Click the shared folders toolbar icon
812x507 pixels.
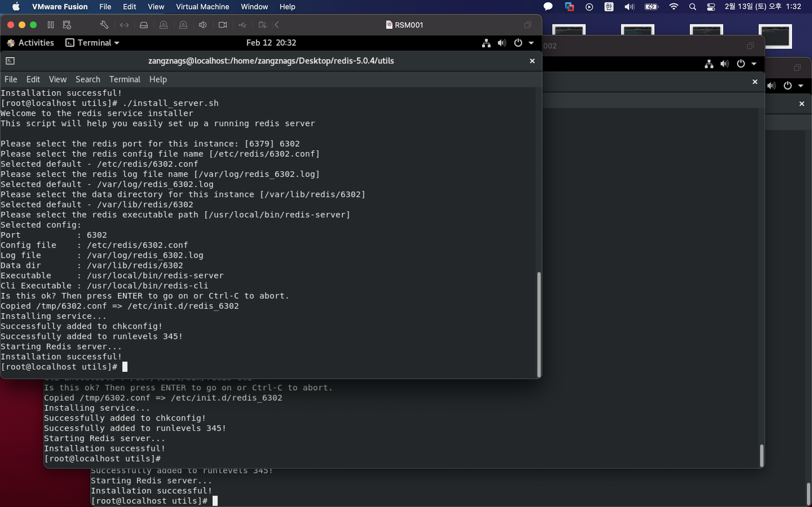click(x=262, y=25)
